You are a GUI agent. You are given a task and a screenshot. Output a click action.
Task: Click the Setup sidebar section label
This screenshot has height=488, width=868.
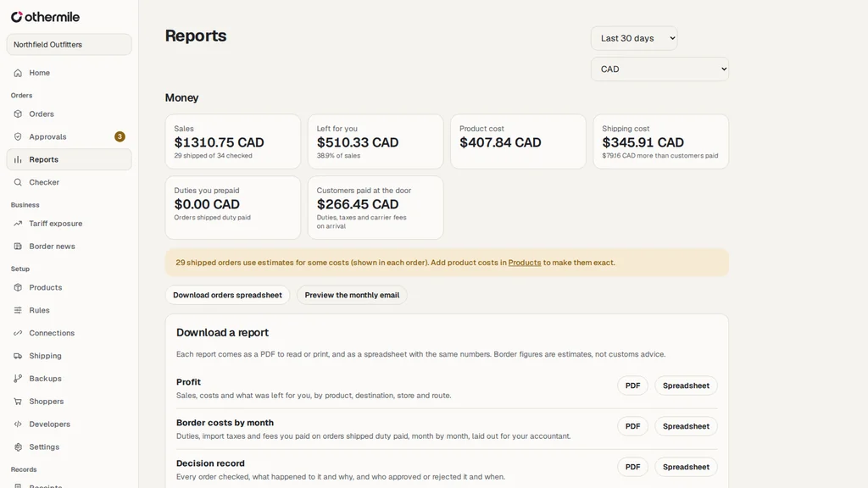(x=20, y=269)
